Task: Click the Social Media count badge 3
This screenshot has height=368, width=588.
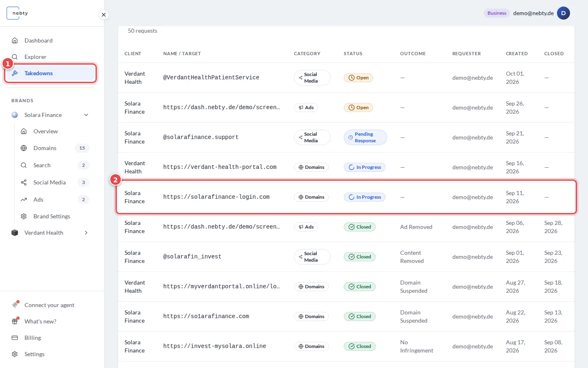Action: (x=83, y=182)
